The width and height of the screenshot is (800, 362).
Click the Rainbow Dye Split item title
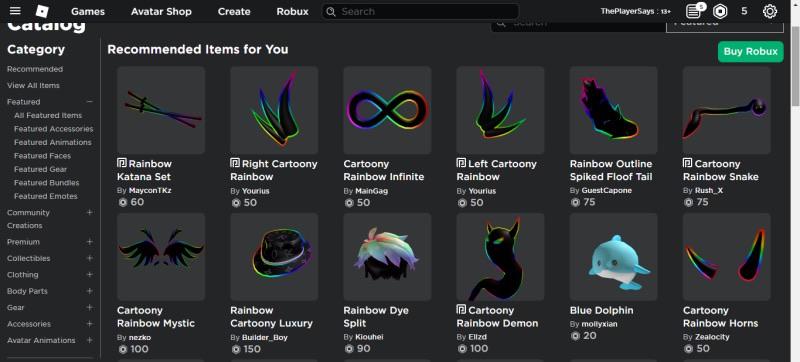pyautogui.click(x=376, y=317)
